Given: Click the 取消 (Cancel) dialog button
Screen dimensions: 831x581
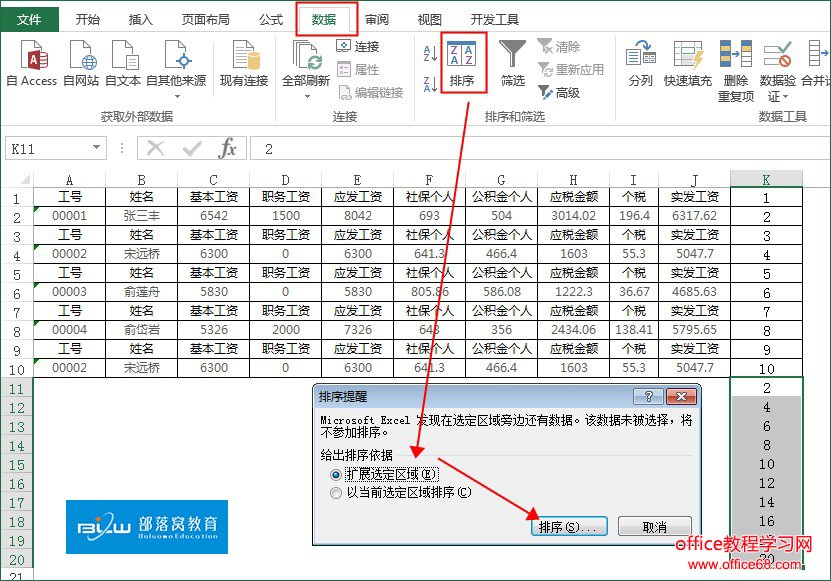Looking at the screenshot, I should click(654, 527).
